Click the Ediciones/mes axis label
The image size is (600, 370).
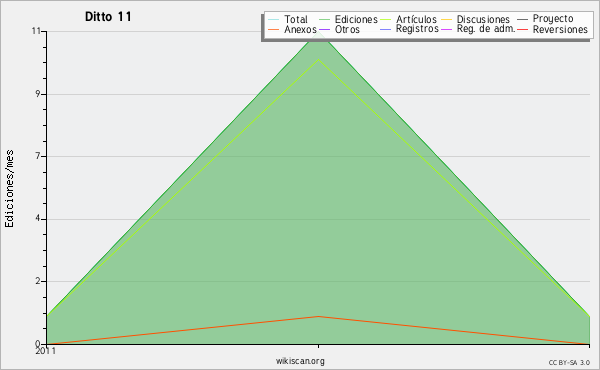[9, 189]
